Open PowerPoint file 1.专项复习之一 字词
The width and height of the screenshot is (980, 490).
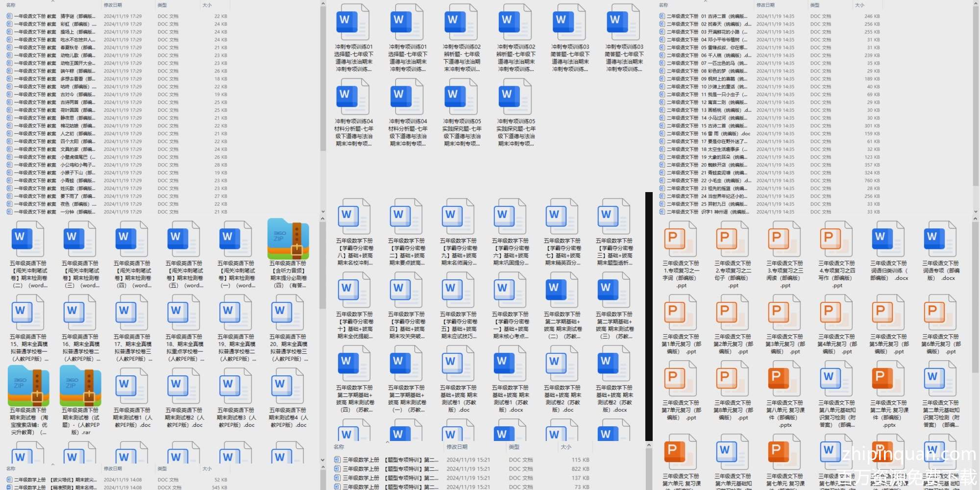pos(681,239)
